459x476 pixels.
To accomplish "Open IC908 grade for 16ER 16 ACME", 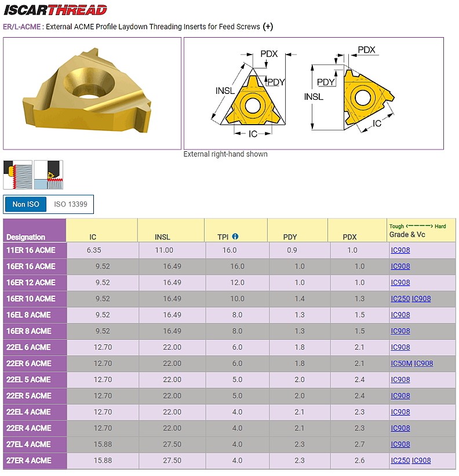I will [x=400, y=266].
